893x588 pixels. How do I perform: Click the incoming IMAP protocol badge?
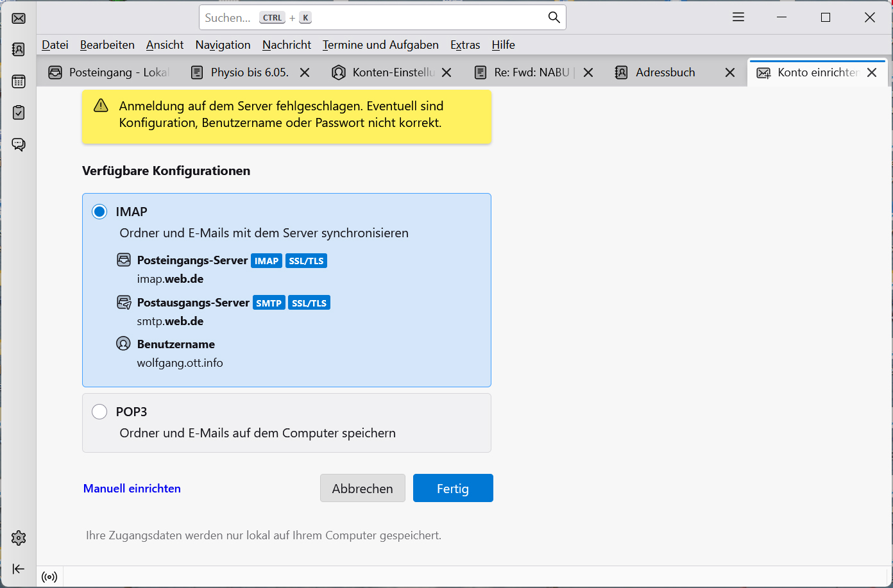(x=267, y=261)
